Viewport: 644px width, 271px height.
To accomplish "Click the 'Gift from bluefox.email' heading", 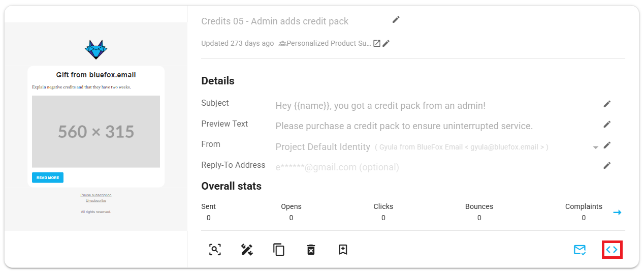I will coord(96,75).
